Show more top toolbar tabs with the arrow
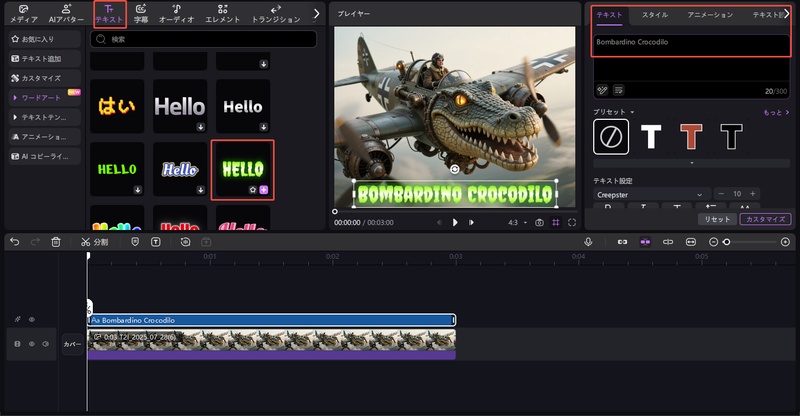The image size is (800, 416). pyautogui.click(x=316, y=14)
